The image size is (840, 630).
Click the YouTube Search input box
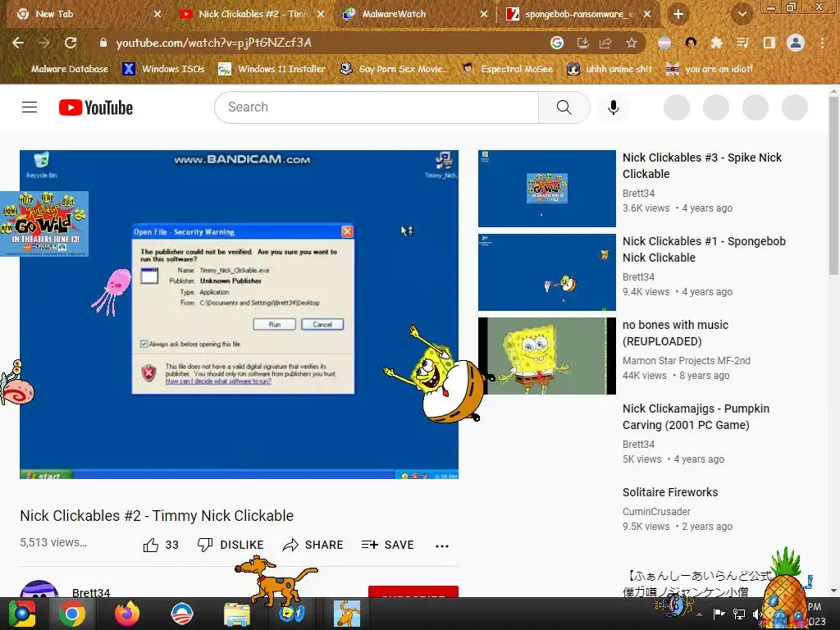pyautogui.click(x=377, y=107)
